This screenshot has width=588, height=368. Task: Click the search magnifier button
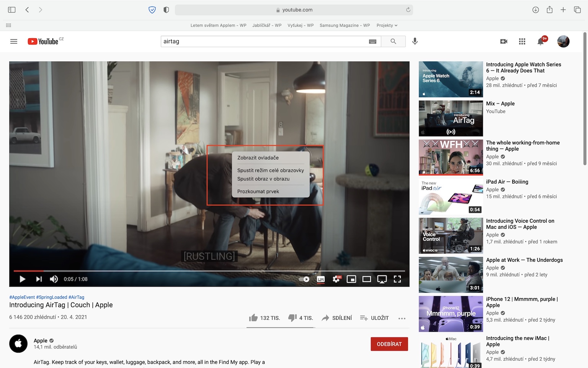[x=393, y=41]
